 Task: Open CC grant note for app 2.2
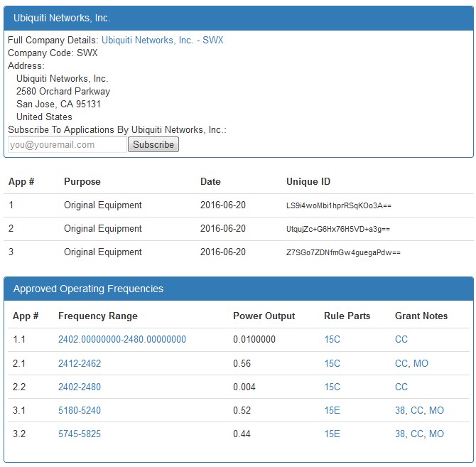pos(401,387)
